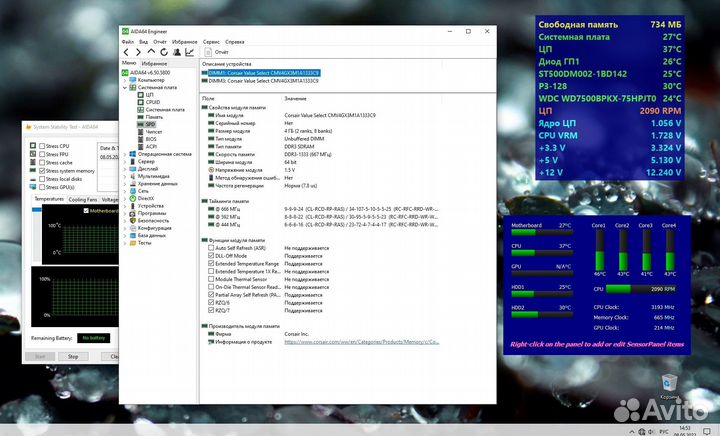The height and width of the screenshot is (436, 720).
Task: Select CPUID item in the tree
Action: (153, 102)
